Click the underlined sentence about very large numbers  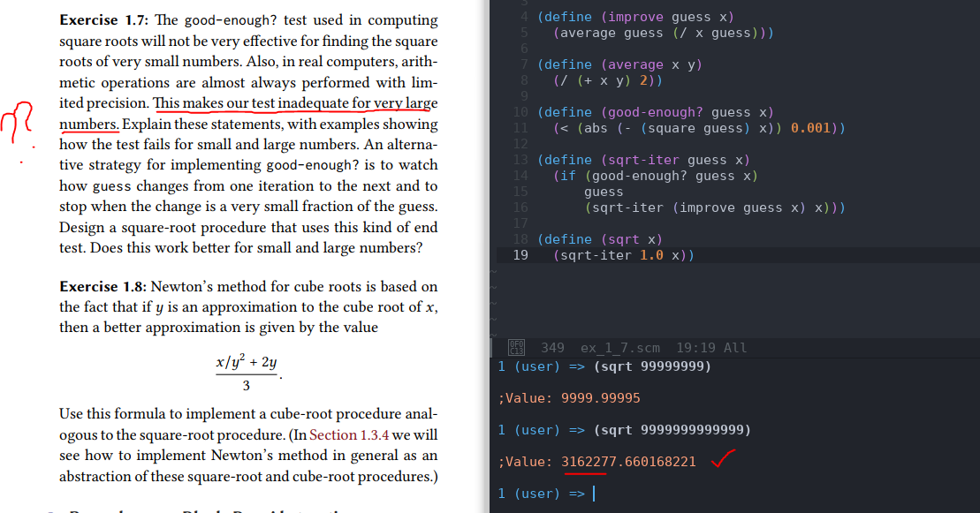248,114
